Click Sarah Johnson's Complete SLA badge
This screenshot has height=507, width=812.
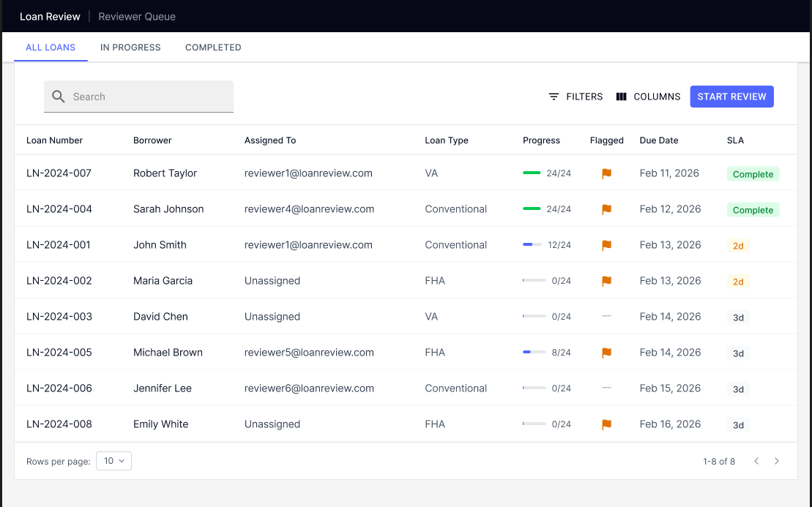click(x=753, y=210)
